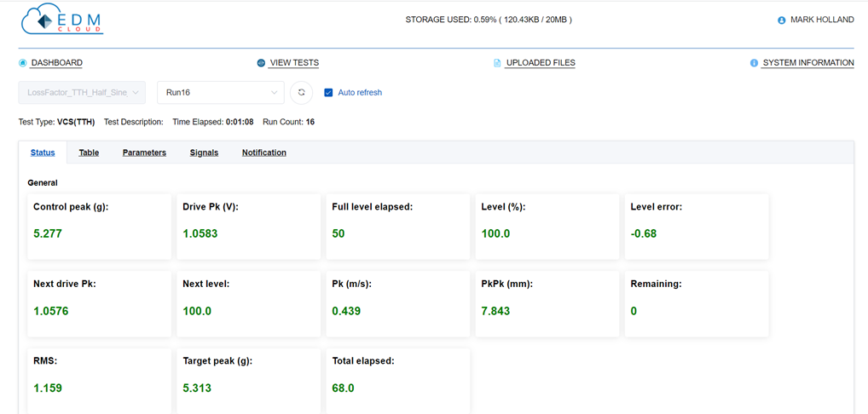This screenshot has width=868, height=414.
Task: Open the LossFactor_TTH_Half_Sine test dropdown
Action: pyautogui.click(x=82, y=92)
